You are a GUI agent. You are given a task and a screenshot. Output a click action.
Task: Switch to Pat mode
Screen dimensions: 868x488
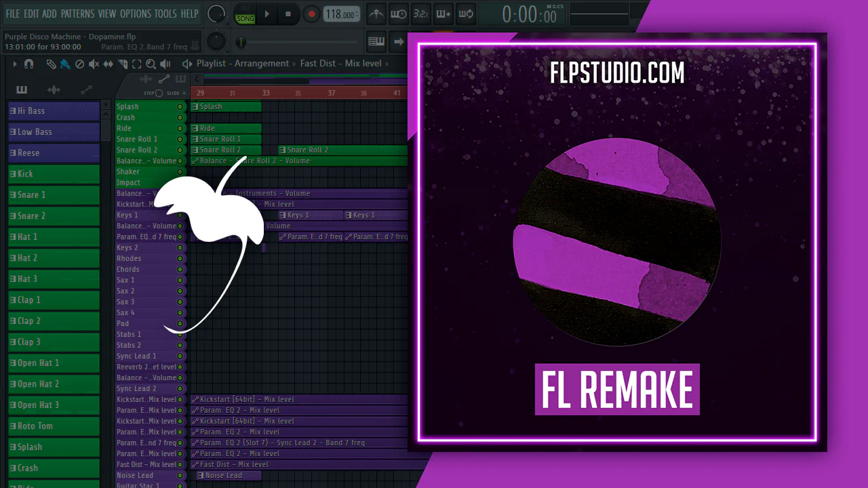coord(245,9)
